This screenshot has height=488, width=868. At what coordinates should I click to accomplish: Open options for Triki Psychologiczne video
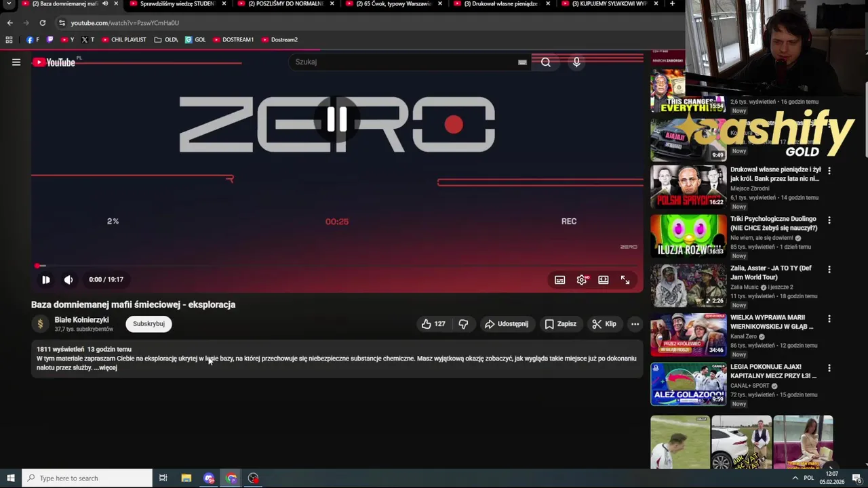pos(829,220)
